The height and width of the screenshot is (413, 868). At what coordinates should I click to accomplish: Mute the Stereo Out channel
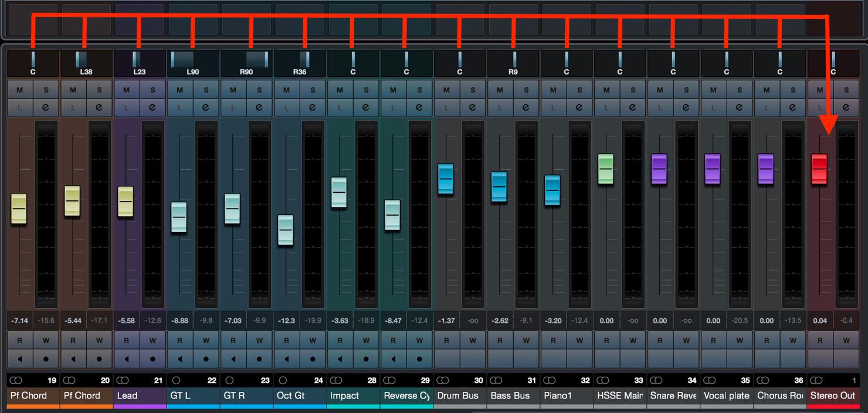pyautogui.click(x=820, y=90)
